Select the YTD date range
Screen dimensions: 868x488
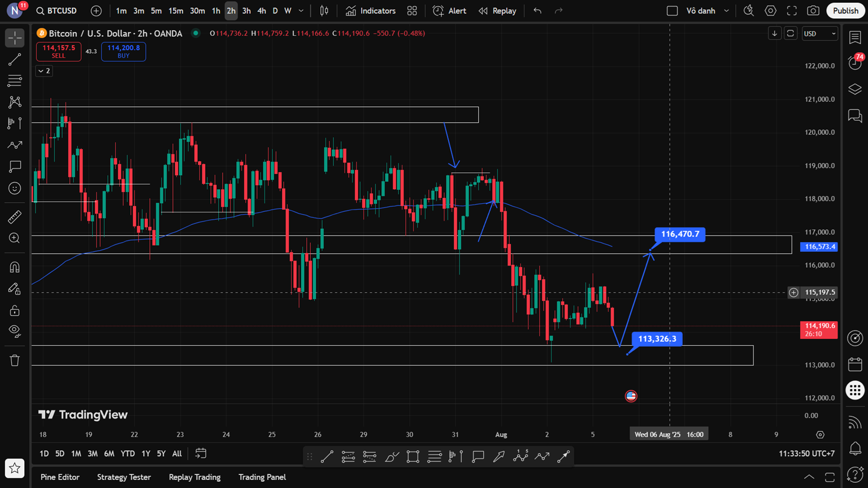[x=128, y=454]
